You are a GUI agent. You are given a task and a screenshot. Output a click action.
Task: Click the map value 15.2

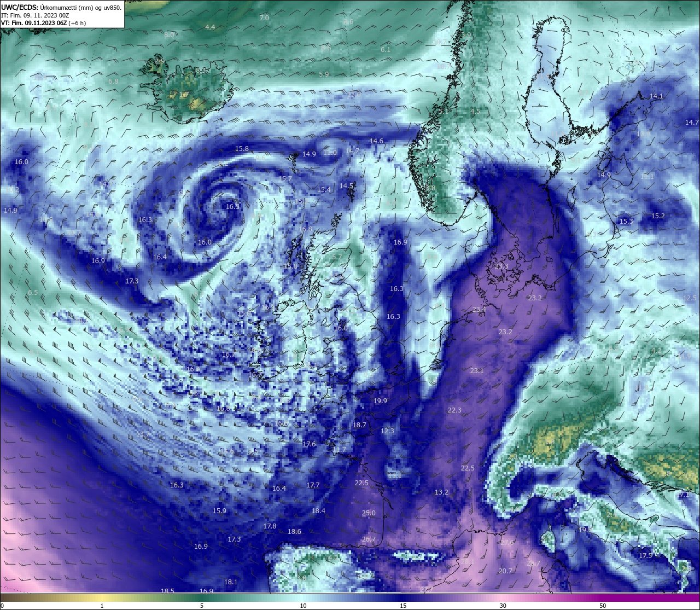[x=658, y=216]
